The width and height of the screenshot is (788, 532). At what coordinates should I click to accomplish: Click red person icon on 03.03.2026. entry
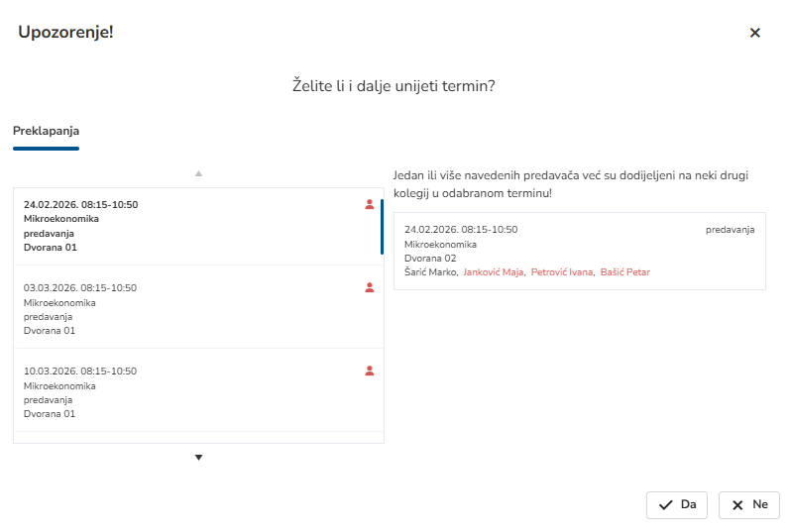tap(370, 288)
